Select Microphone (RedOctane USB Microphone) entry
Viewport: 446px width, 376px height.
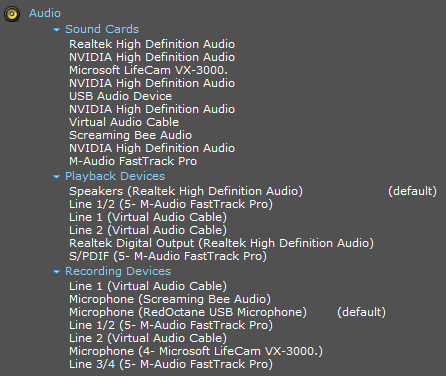click(x=188, y=312)
